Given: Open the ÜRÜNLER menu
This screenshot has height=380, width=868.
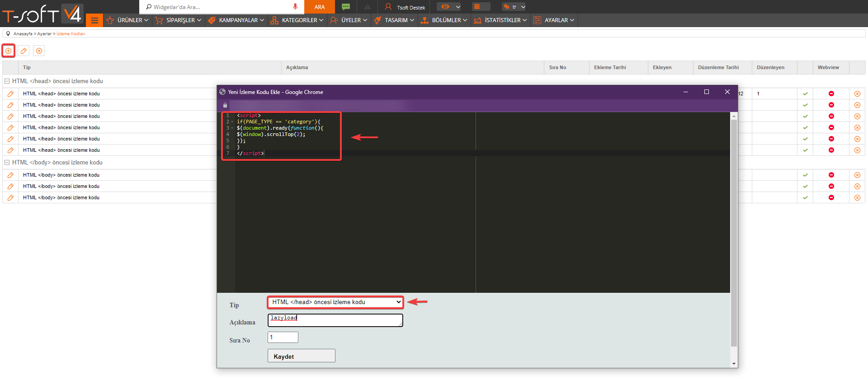Looking at the screenshot, I should tap(127, 20).
